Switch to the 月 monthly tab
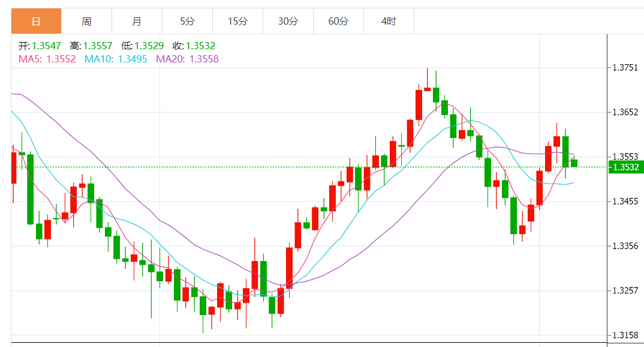Screen dimensions: 644x347 click(x=137, y=21)
